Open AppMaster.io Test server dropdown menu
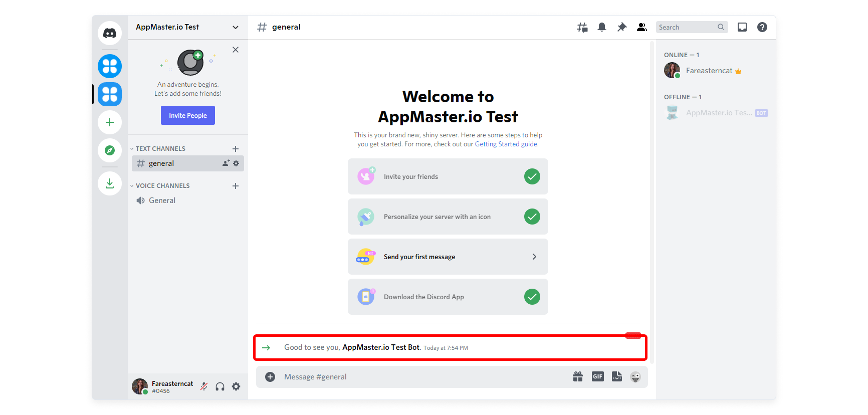The height and width of the screenshot is (415, 868). point(188,27)
